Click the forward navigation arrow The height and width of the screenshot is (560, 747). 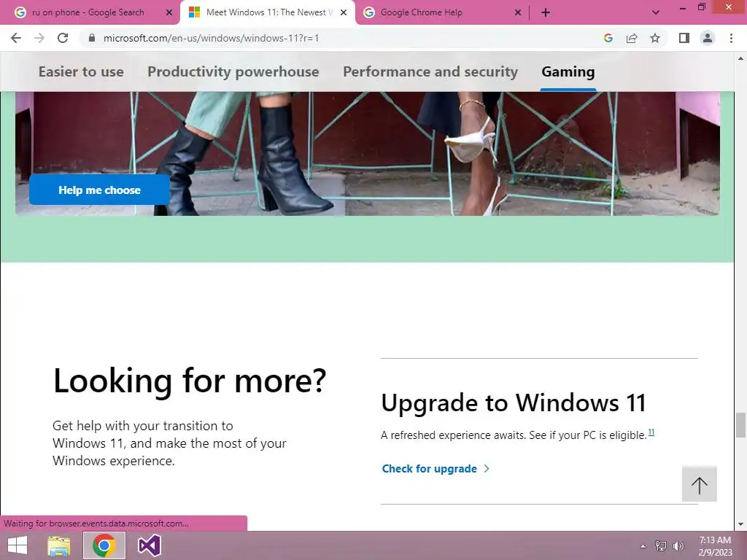(x=39, y=38)
